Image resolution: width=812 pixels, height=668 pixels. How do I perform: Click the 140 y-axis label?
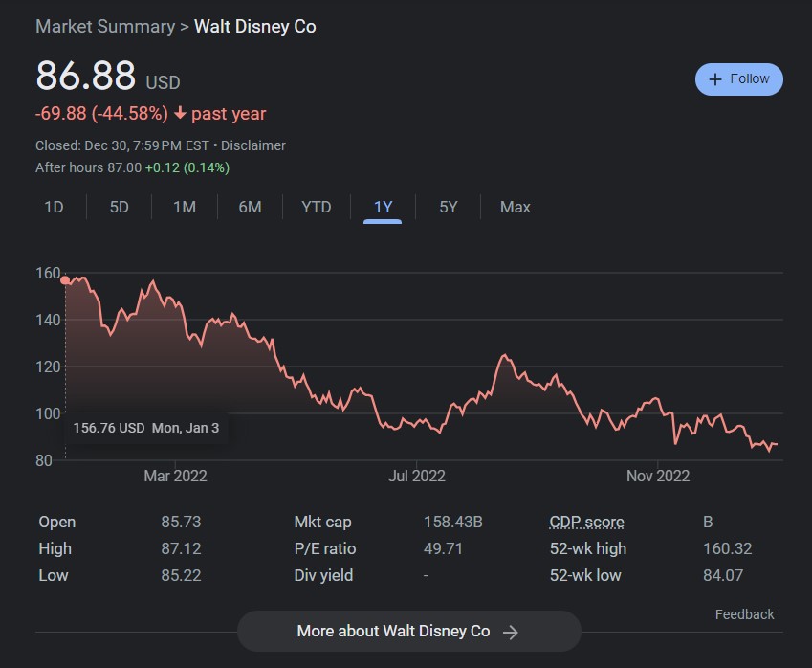[x=48, y=320]
